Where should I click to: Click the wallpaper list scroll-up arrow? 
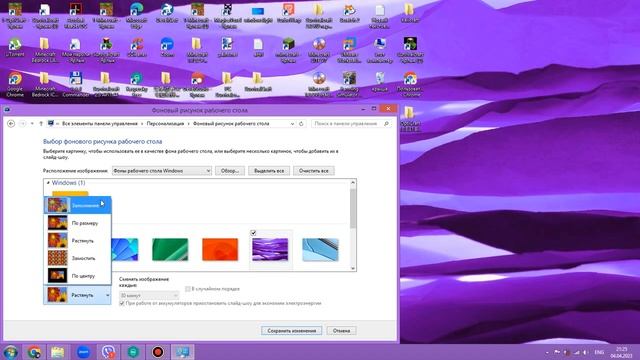(353, 183)
